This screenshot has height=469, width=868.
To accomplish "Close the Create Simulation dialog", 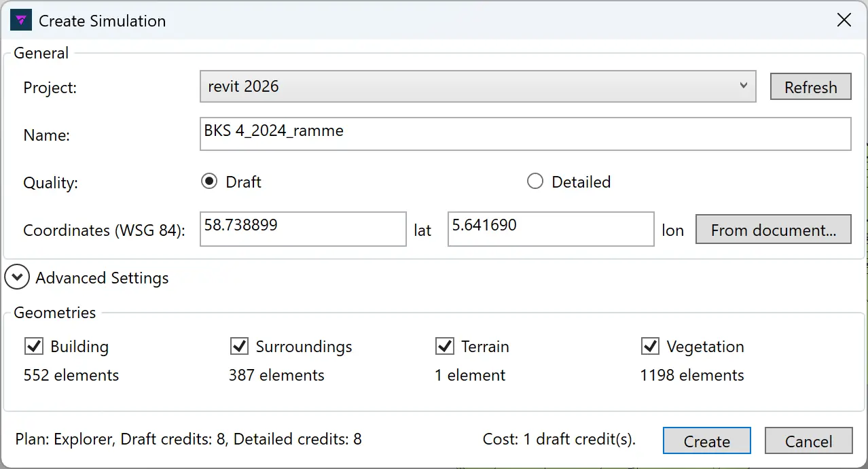I will 844,20.
